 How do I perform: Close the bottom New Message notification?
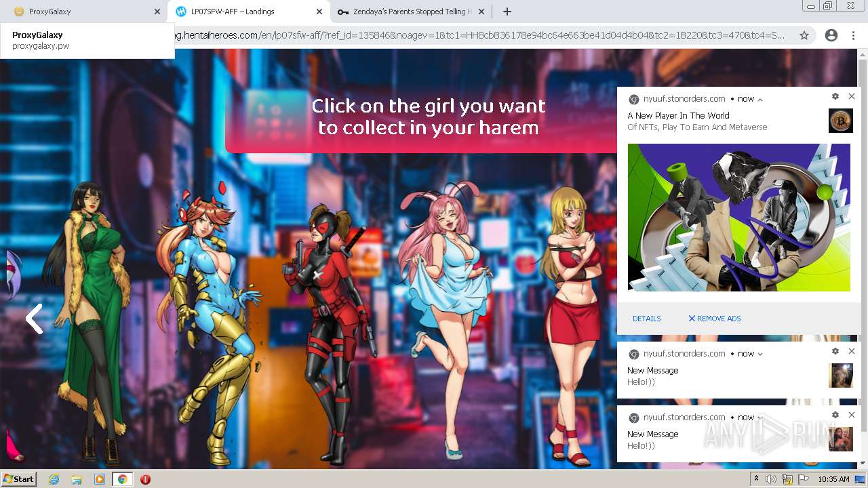point(852,415)
